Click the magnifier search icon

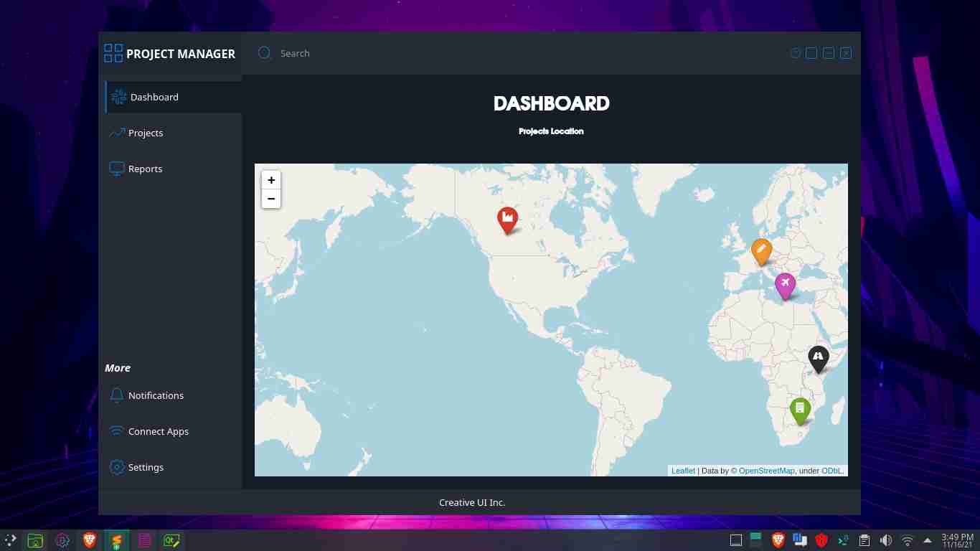(265, 52)
